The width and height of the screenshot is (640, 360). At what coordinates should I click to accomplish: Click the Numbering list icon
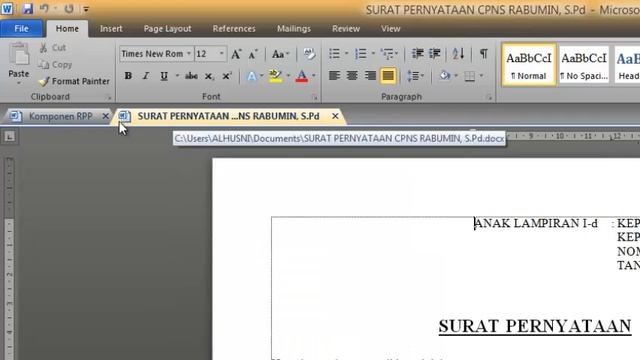pyautogui.click(x=361, y=53)
